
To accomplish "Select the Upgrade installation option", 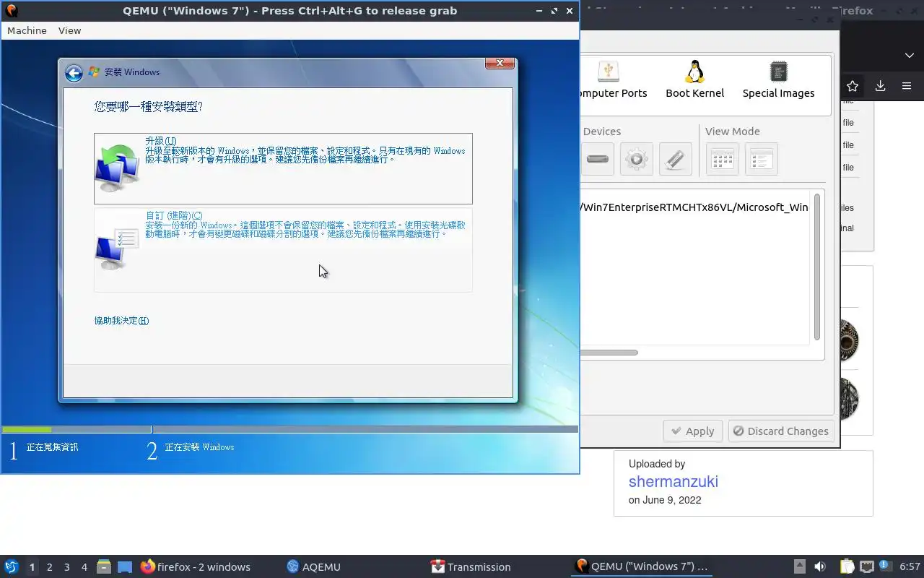I will (x=283, y=168).
